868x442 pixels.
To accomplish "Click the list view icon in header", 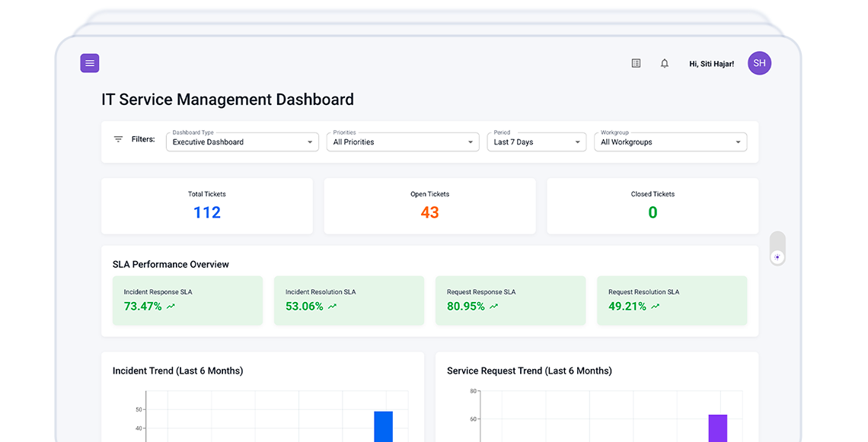I will (x=636, y=64).
